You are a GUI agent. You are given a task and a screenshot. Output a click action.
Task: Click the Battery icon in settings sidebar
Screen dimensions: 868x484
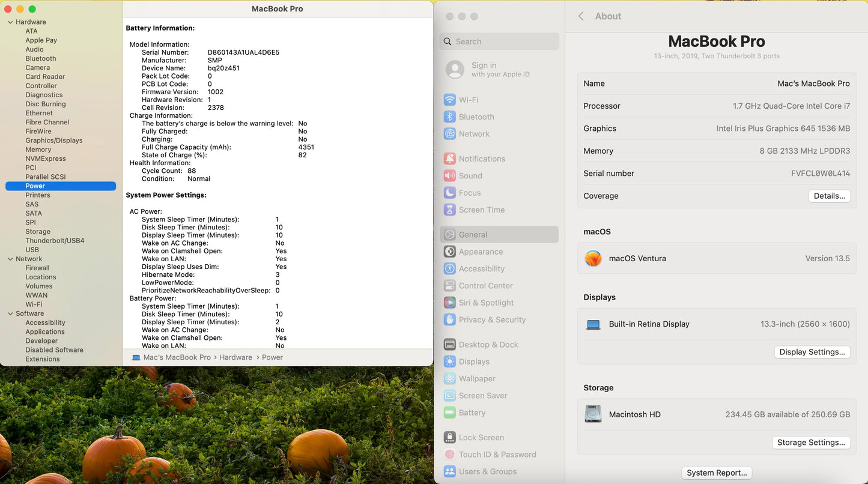[449, 413]
